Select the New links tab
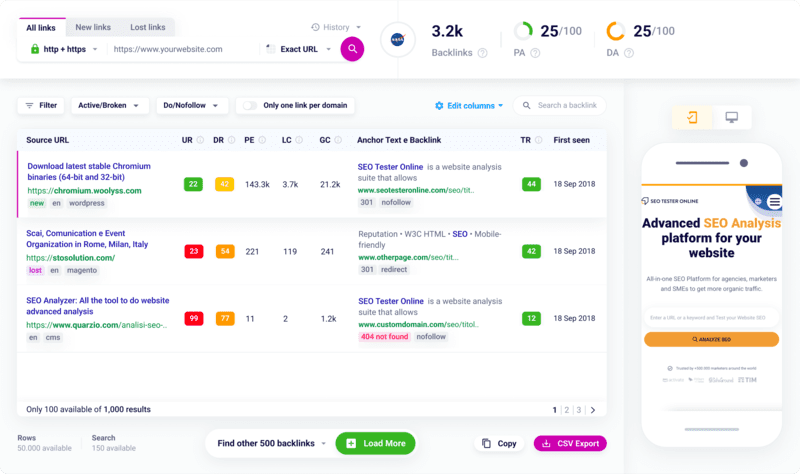Screen dimensions: 800x474 tap(93, 27)
